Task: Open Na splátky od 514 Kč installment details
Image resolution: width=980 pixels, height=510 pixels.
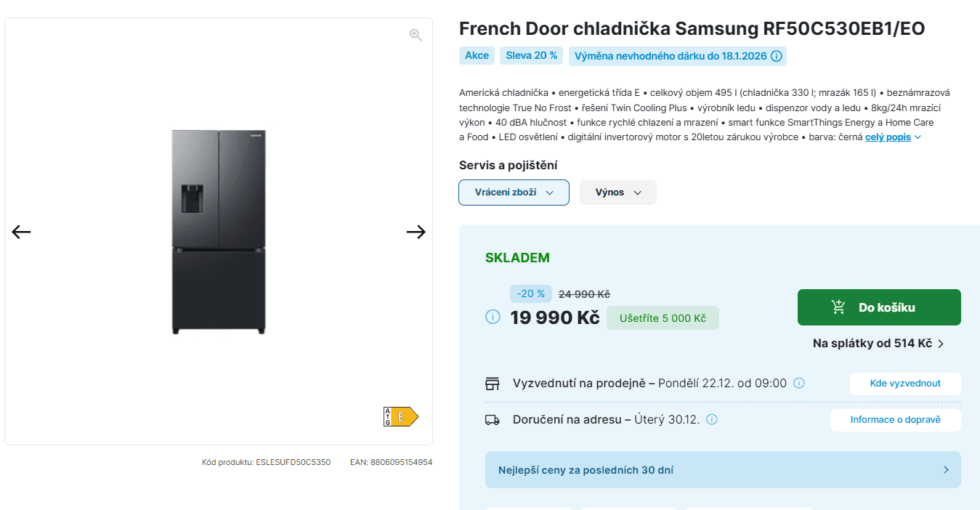Action: (x=872, y=342)
